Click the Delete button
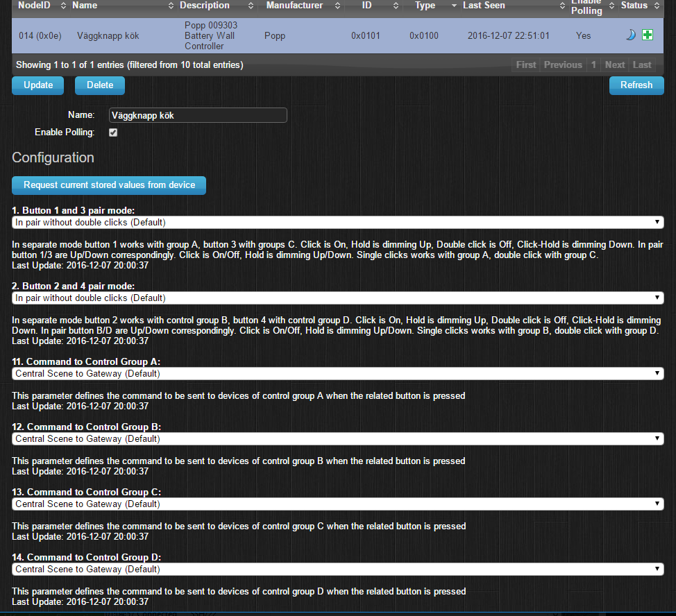676x616 pixels. point(100,85)
